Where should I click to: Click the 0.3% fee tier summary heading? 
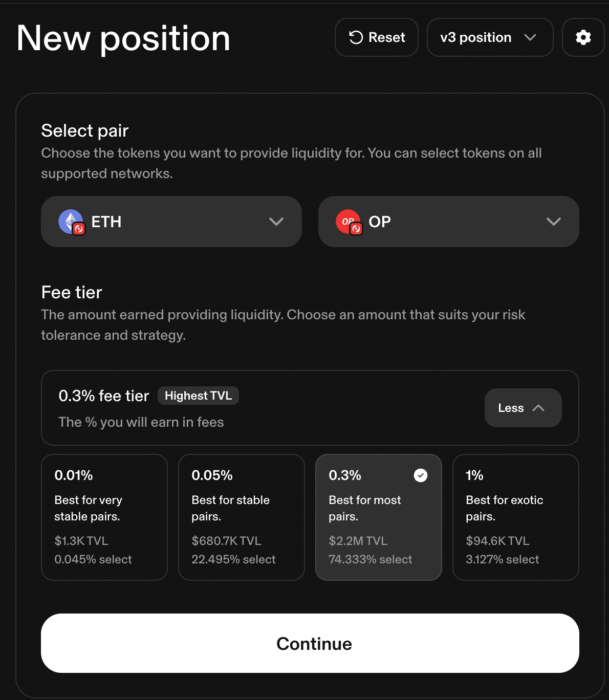104,396
